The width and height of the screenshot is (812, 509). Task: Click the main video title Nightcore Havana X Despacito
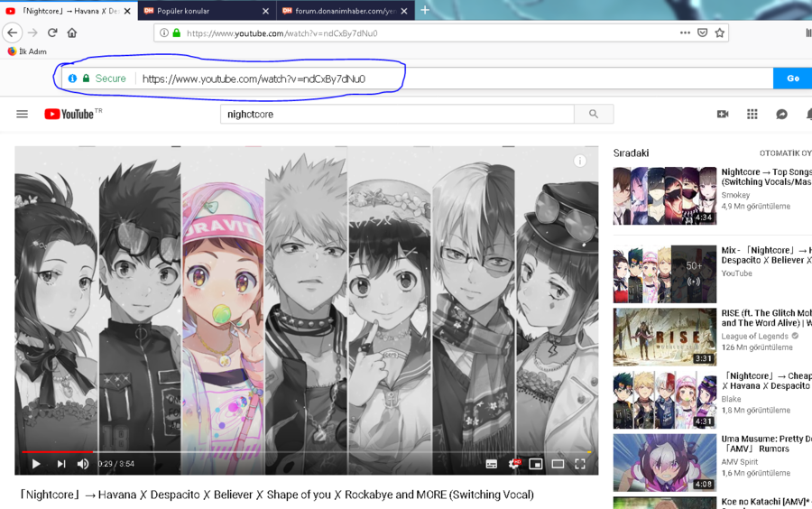pyautogui.click(x=277, y=495)
